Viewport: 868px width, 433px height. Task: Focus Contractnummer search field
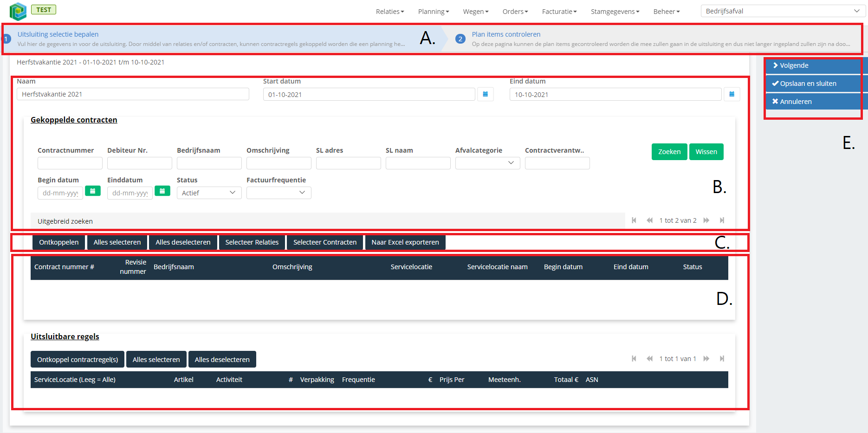[x=70, y=163]
